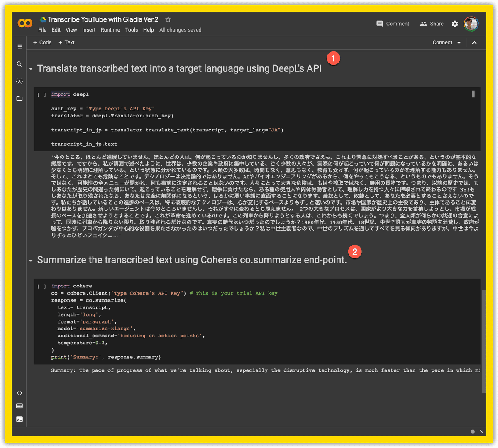Open the Runtime menu
The height and width of the screenshot is (448, 498).
coord(110,30)
